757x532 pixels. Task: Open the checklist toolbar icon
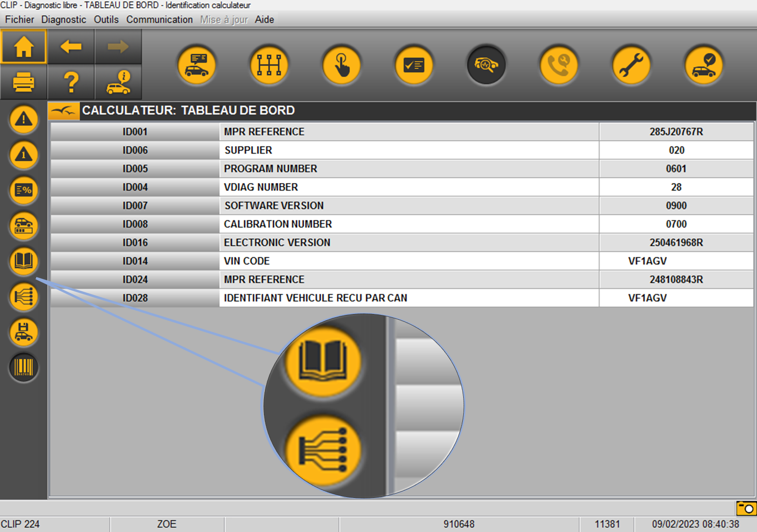coord(414,65)
